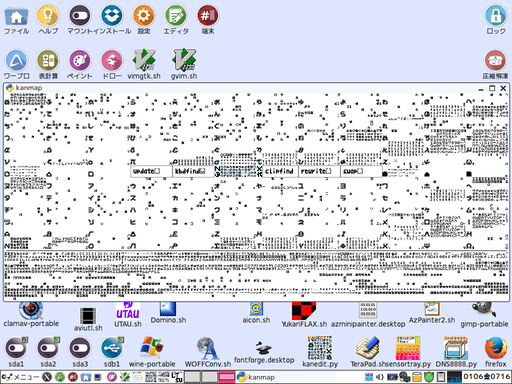The height and width of the screenshot is (384, 512).
Task: Open the sdb1 USB drive icon
Action: tap(112, 348)
